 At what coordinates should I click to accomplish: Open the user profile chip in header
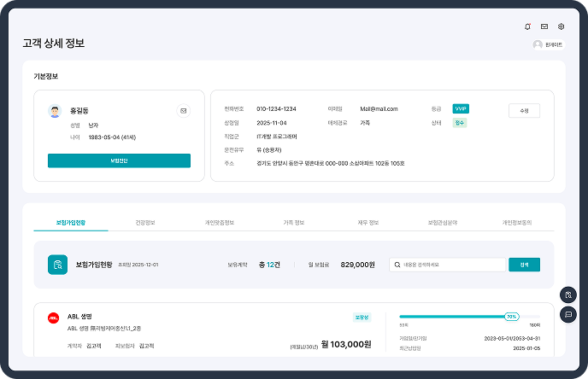coord(549,44)
